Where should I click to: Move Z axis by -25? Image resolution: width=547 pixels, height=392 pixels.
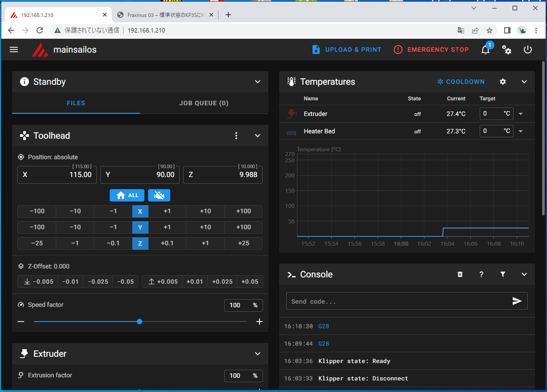pyautogui.click(x=37, y=243)
